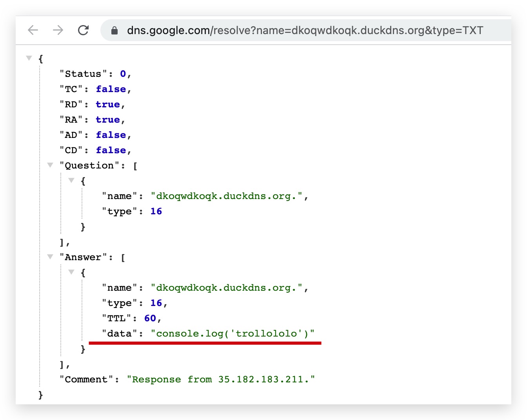Click the "RA" true value
The image size is (527, 420).
point(108,119)
